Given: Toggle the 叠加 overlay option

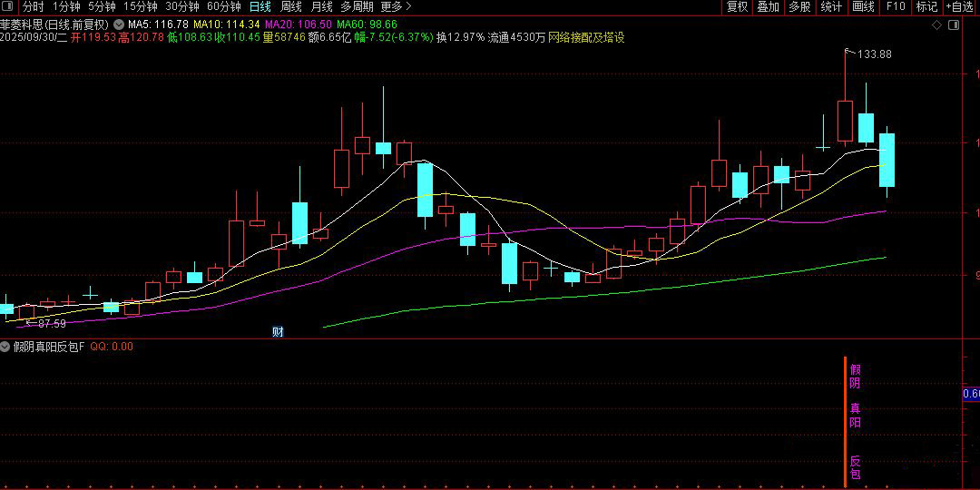Looking at the screenshot, I should [769, 7].
